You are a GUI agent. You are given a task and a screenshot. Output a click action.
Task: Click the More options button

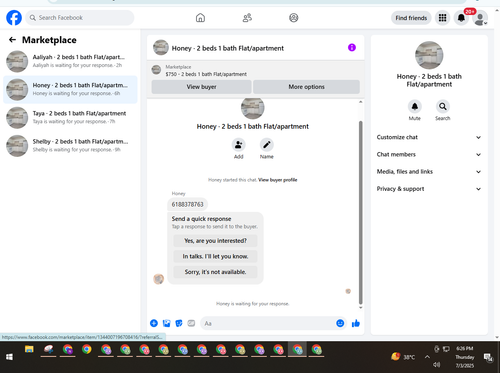tap(306, 87)
